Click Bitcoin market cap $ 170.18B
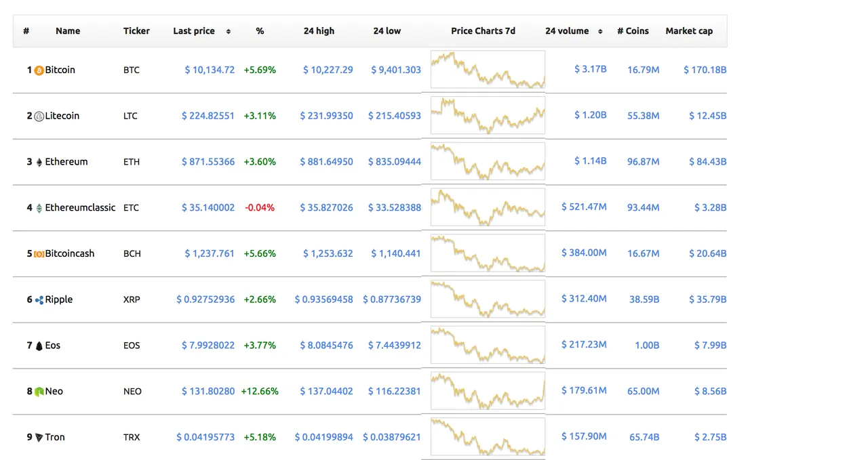 tap(705, 70)
